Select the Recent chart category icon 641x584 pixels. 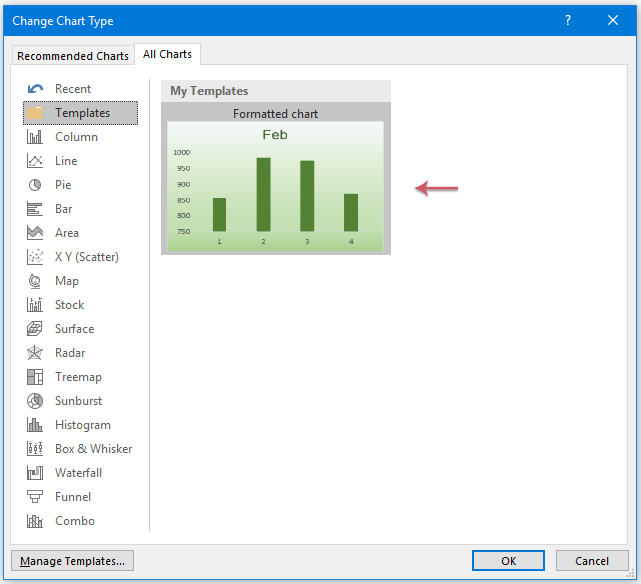tap(35, 89)
